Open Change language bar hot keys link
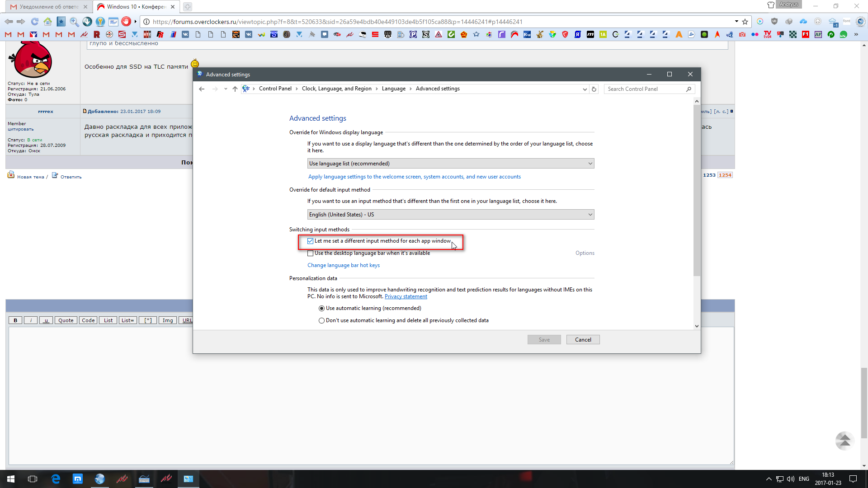This screenshot has width=868, height=488. [x=344, y=265]
